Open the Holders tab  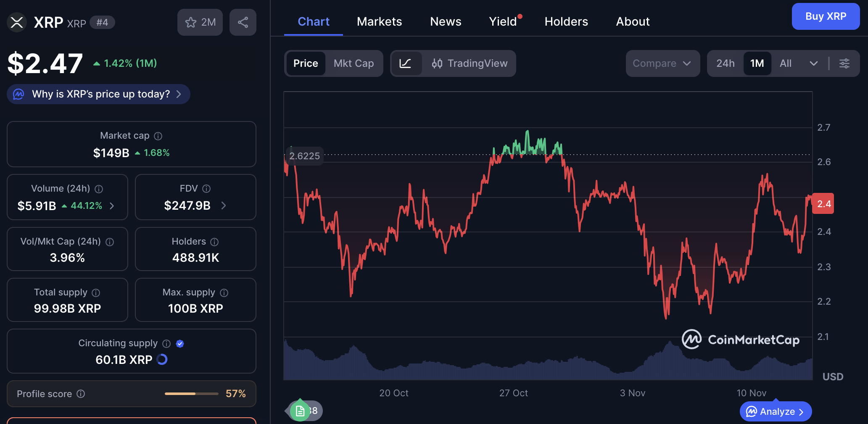coord(566,21)
